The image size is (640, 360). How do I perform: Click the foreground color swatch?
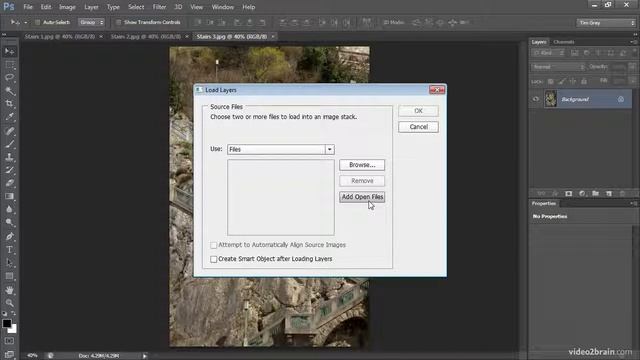point(7,324)
